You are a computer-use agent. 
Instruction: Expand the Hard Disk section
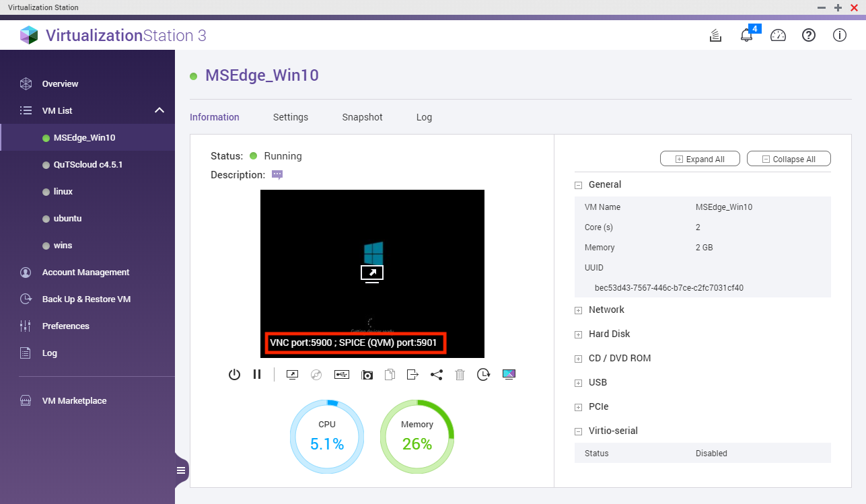click(x=578, y=334)
